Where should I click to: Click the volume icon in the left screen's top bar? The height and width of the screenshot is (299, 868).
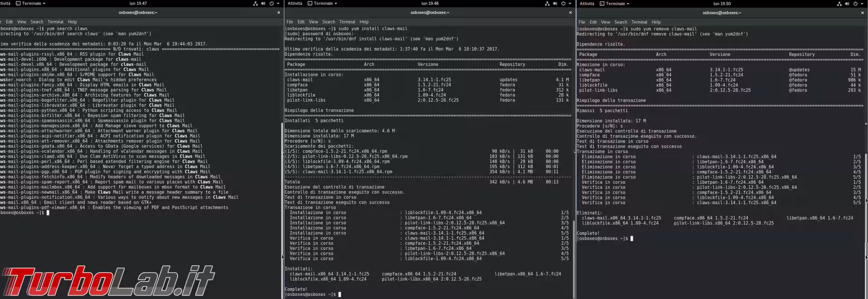(x=263, y=4)
